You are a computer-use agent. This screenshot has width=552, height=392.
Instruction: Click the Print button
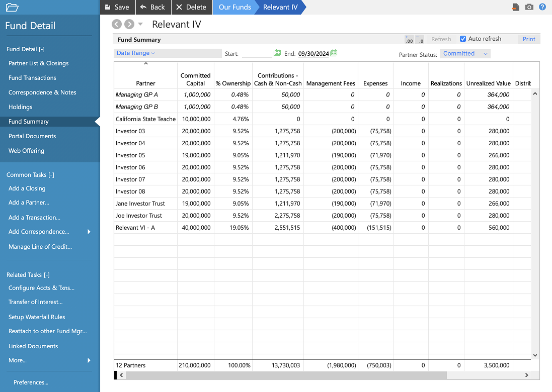point(529,39)
